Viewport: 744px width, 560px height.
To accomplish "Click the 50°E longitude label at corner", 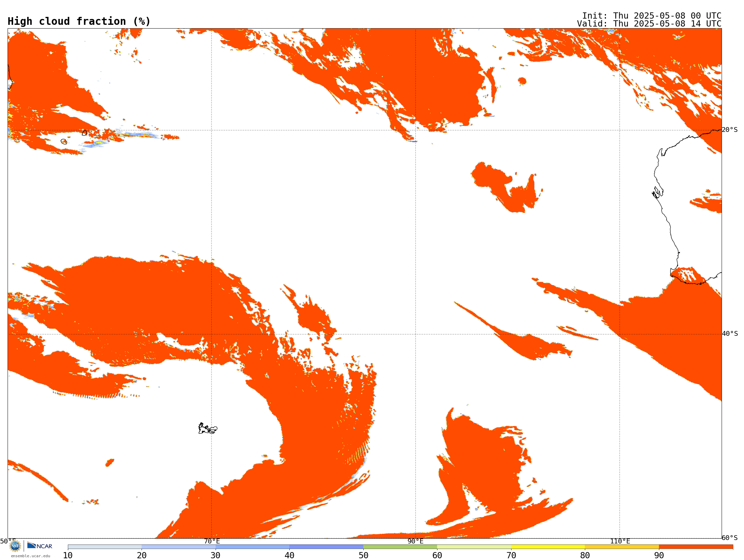I will pos(8,541).
